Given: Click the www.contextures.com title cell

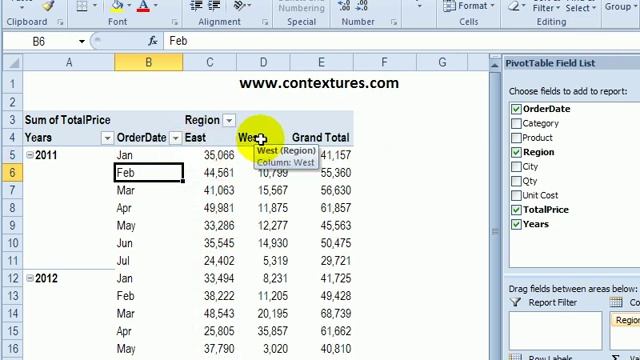Looking at the screenshot, I should (x=319, y=83).
